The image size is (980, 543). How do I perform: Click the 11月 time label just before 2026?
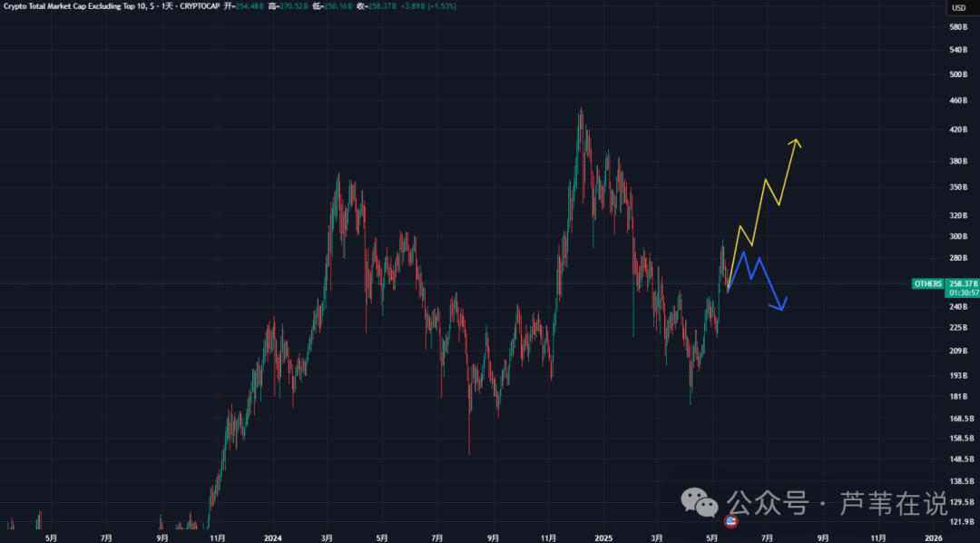[878, 537]
